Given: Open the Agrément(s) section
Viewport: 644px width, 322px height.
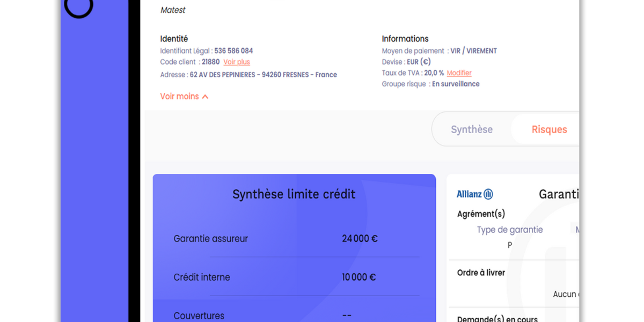Looking at the screenshot, I should (481, 213).
